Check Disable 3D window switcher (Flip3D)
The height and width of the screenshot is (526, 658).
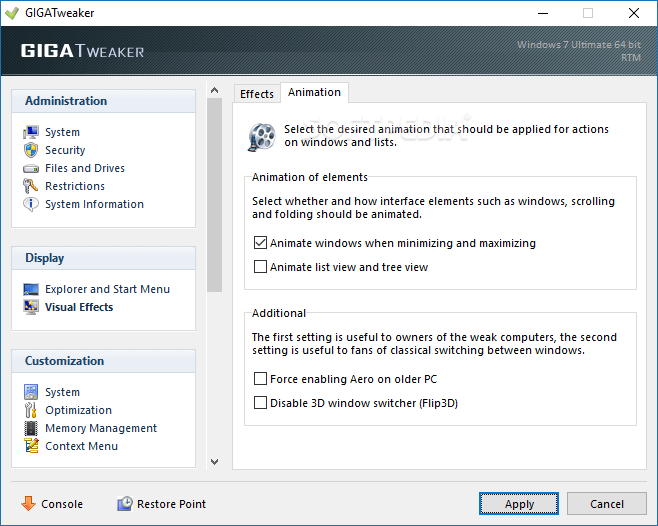click(260, 403)
